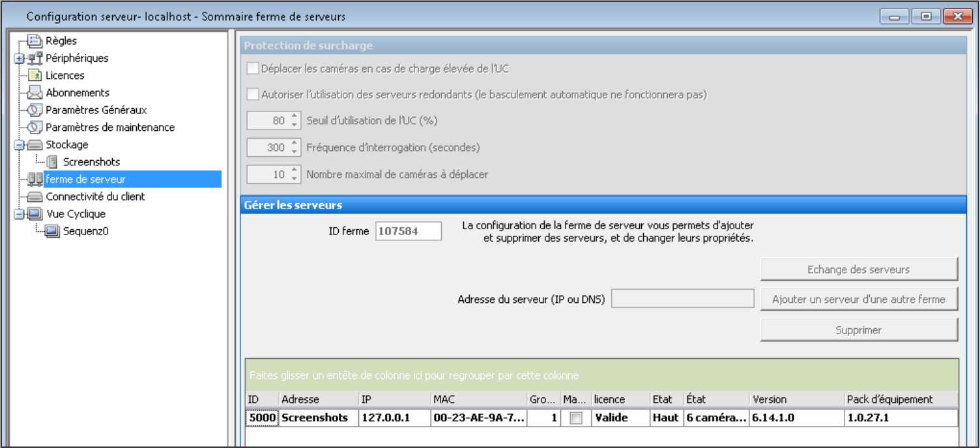980x448 pixels.
Task: Select Sequenz0 under Vue Cyclique
Action: [x=85, y=231]
